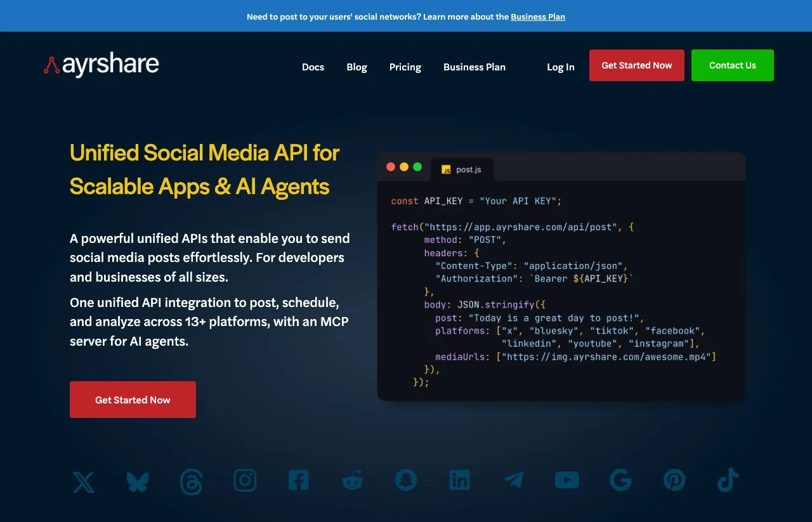Click the Google G icon
The width and height of the screenshot is (812, 522).
click(x=620, y=480)
